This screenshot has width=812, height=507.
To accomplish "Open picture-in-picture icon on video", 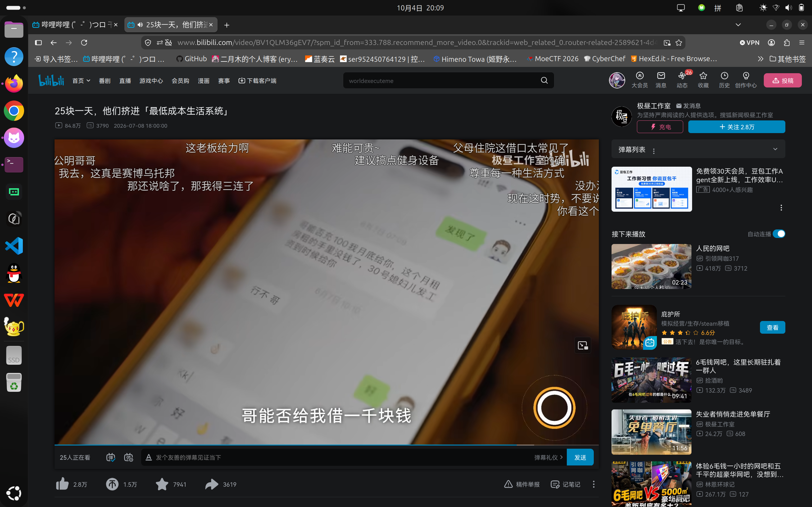I will (x=583, y=345).
